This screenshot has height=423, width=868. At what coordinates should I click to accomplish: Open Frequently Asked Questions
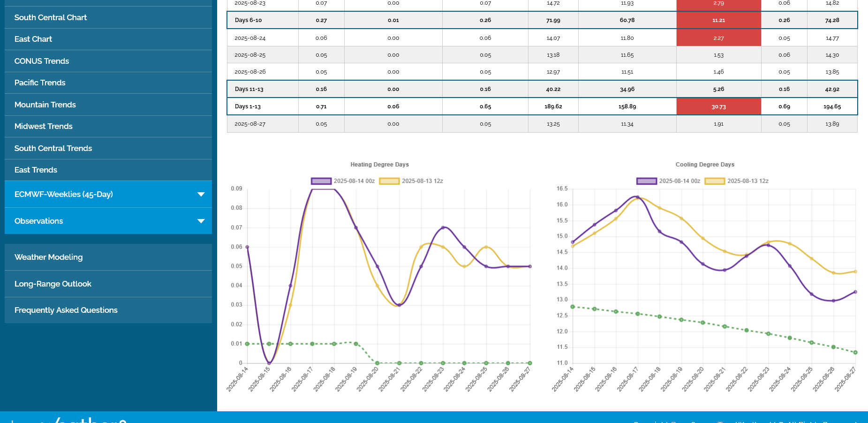[66, 310]
